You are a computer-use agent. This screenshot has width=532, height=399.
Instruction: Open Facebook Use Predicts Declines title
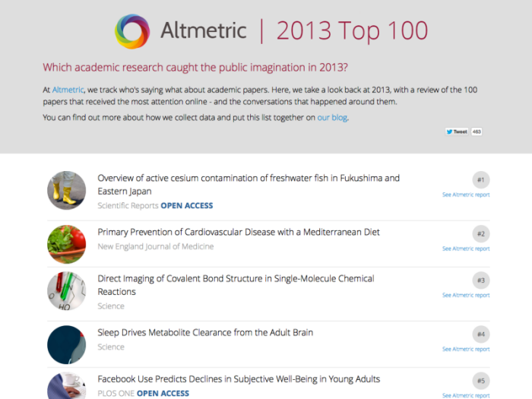239,379
